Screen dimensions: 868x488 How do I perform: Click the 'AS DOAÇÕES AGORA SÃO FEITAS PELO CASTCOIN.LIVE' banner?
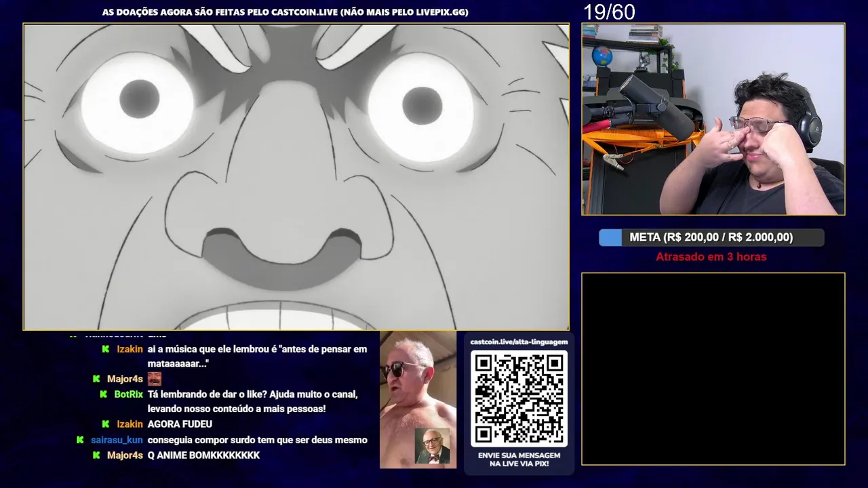point(285,12)
